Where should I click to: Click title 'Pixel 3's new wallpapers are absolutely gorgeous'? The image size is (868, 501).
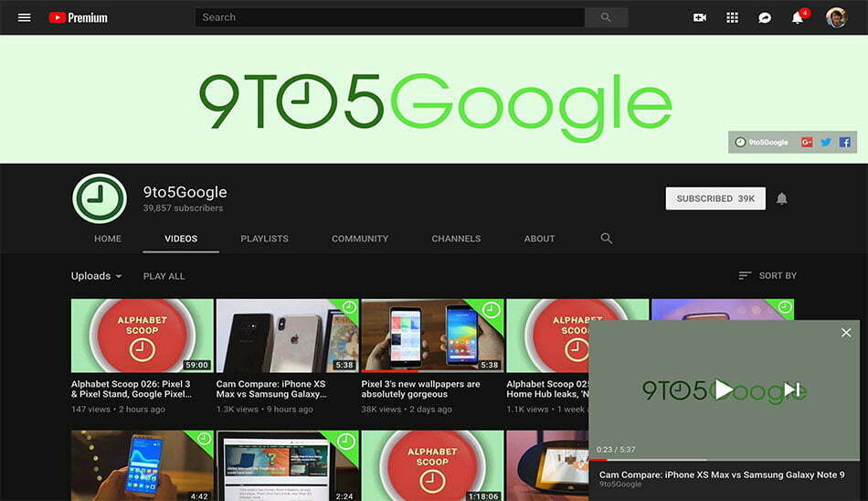click(420, 389)
